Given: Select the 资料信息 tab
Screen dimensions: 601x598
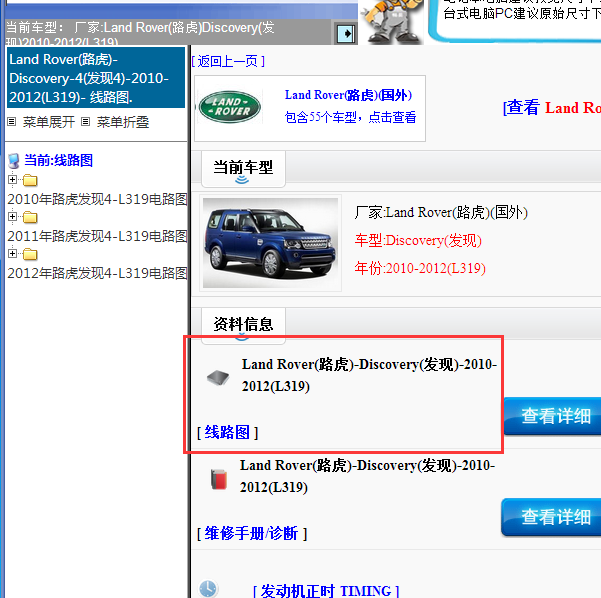Looking at the screenshot, I should [243, 324].
